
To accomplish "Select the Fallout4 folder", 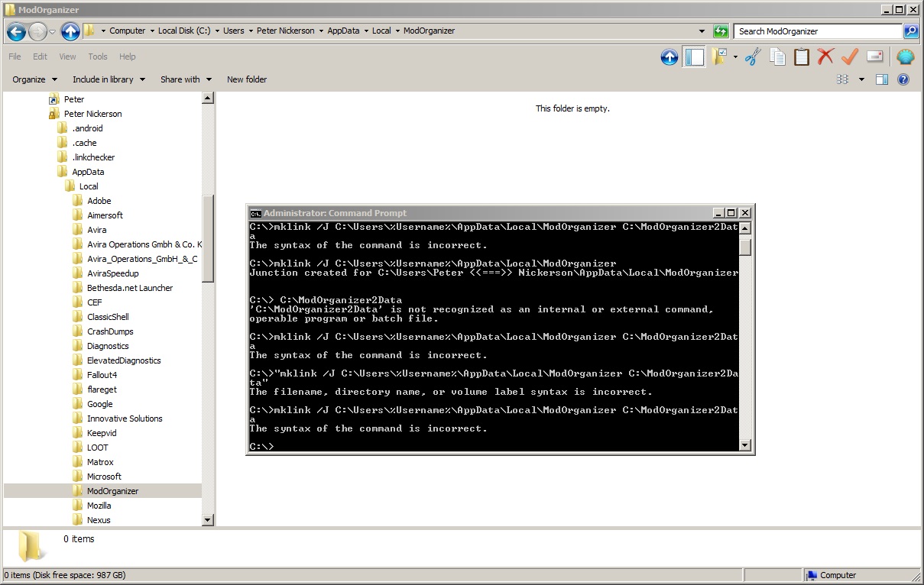I will pyautogui.click(x=102, y=375).
